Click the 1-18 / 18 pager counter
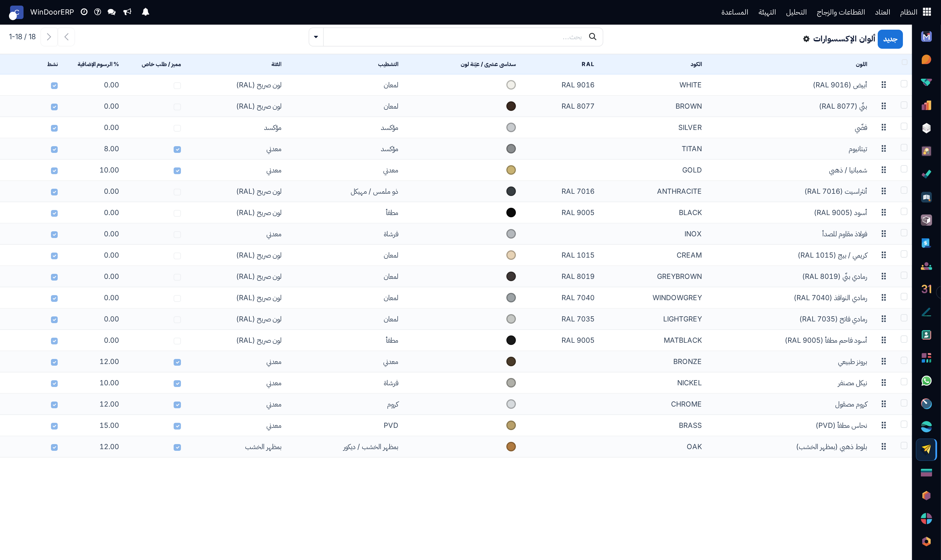 click(22, 37)
